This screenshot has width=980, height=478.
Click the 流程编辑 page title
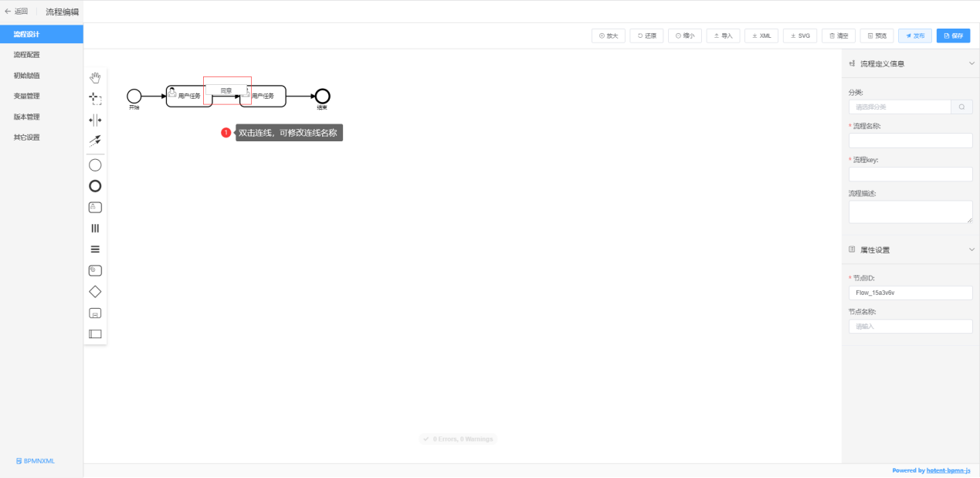coord(62,12)
